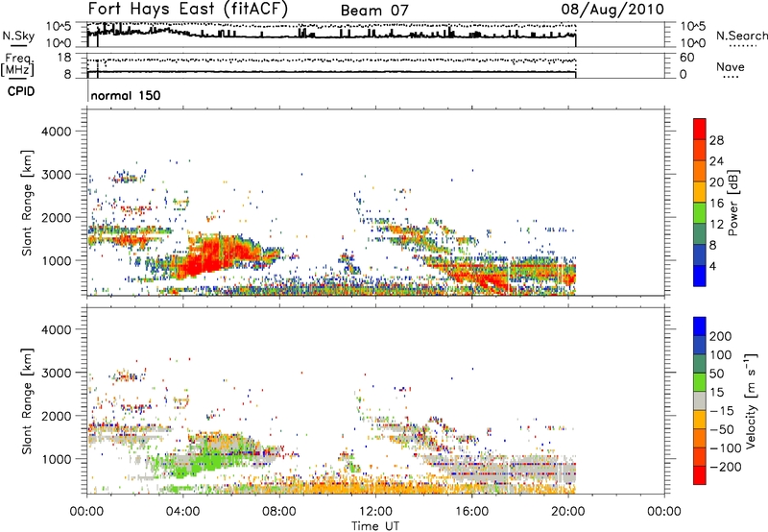Viewport: 768px width, 532px height.
Task: Click the '-50' value on the Velocity colorbar
Action: 722,429
